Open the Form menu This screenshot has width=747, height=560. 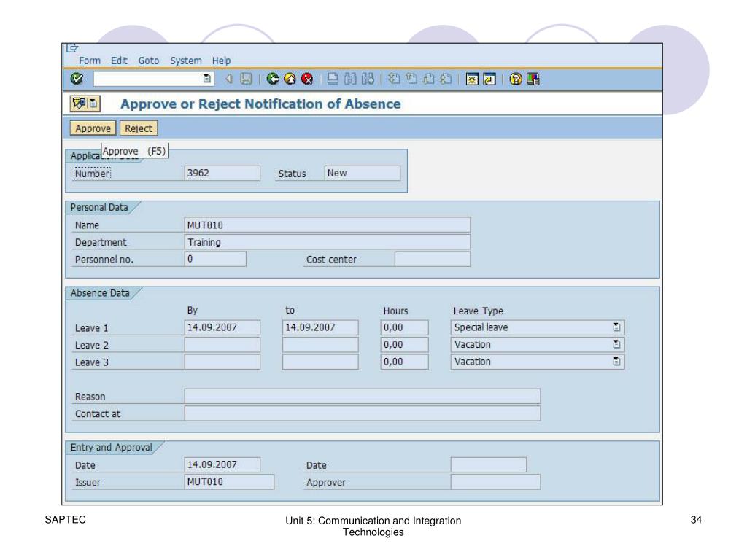click(90, 61)
